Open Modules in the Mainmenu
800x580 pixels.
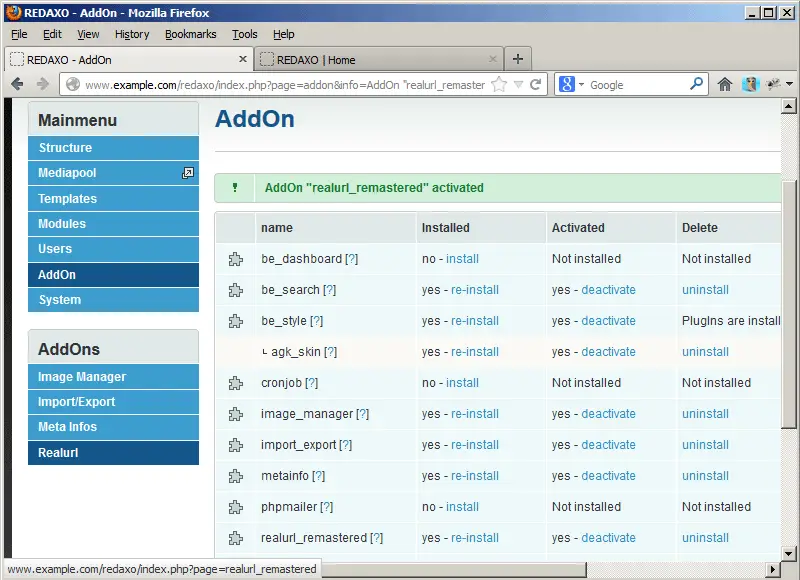(x=113, y=224)
